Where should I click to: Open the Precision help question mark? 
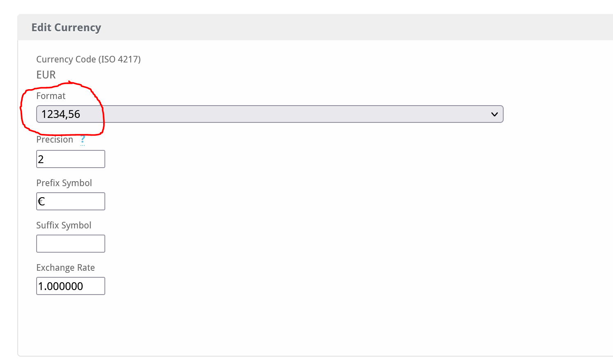click(83, 140)
